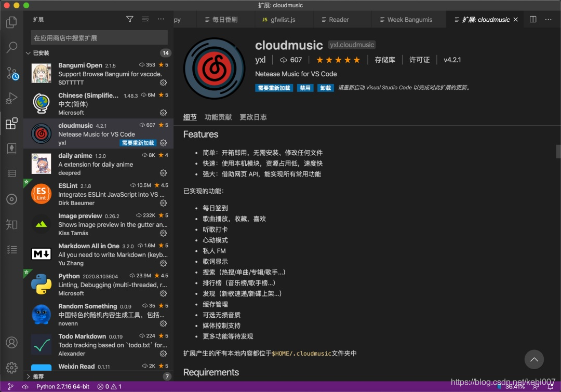Open the Source Control panel
Viewport: 561px width, 392px height.
coord(12,73)
